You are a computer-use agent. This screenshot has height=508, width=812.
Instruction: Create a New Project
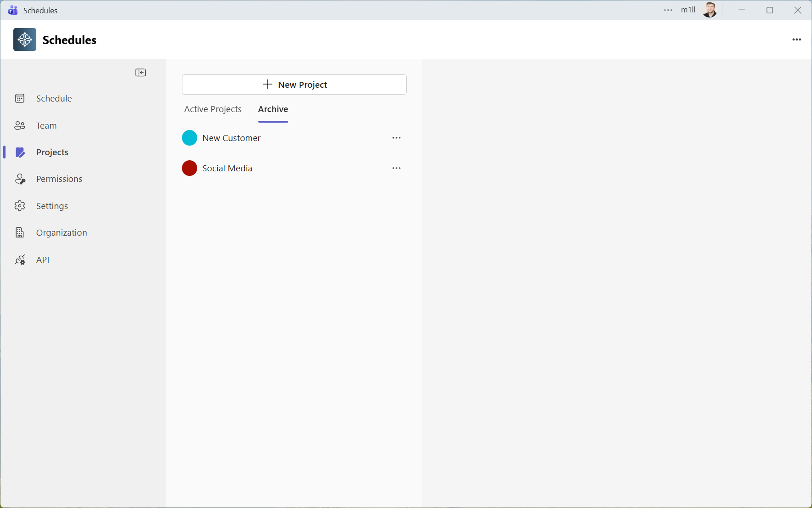pyautogui.click(x=294, y=85)
